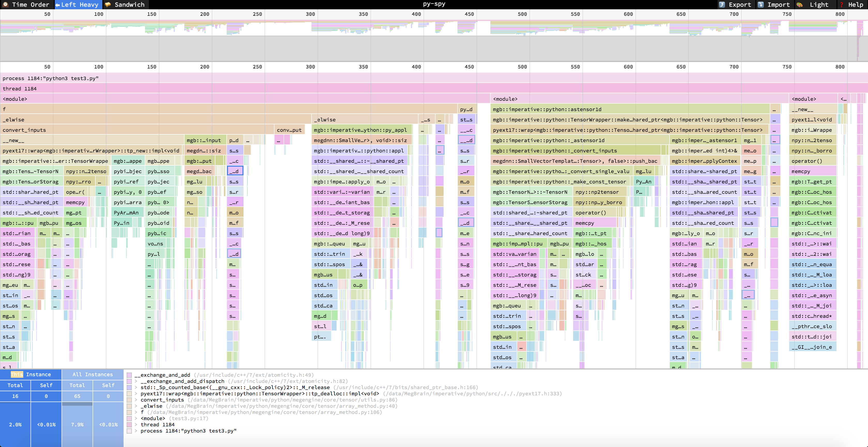Switch to Time Order view

(27, 4)
